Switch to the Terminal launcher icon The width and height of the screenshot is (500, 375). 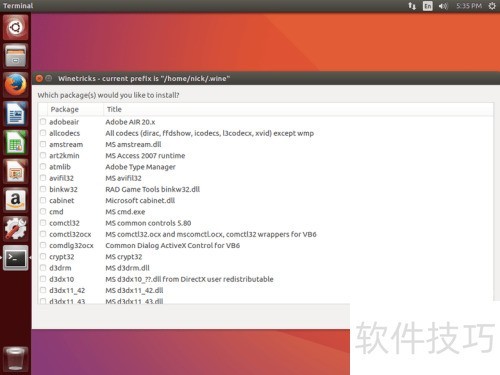(15, 258)
